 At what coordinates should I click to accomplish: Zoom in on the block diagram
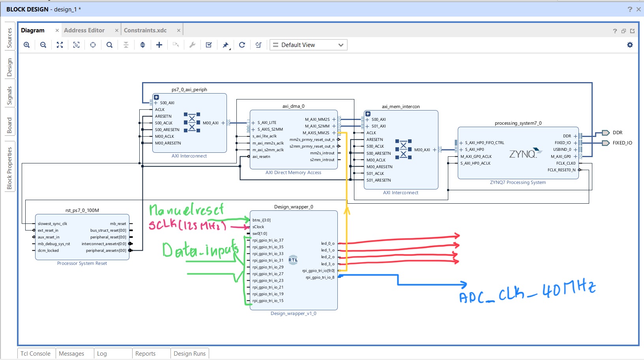(x=26, y=45)
